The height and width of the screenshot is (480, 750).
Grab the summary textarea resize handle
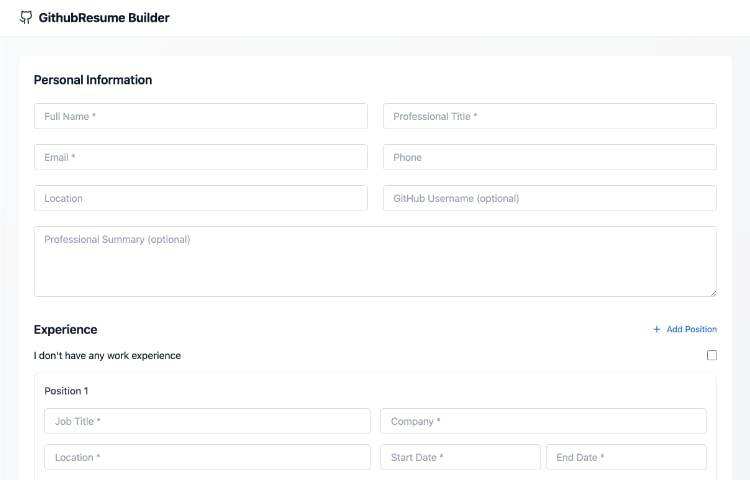(712, 292)
